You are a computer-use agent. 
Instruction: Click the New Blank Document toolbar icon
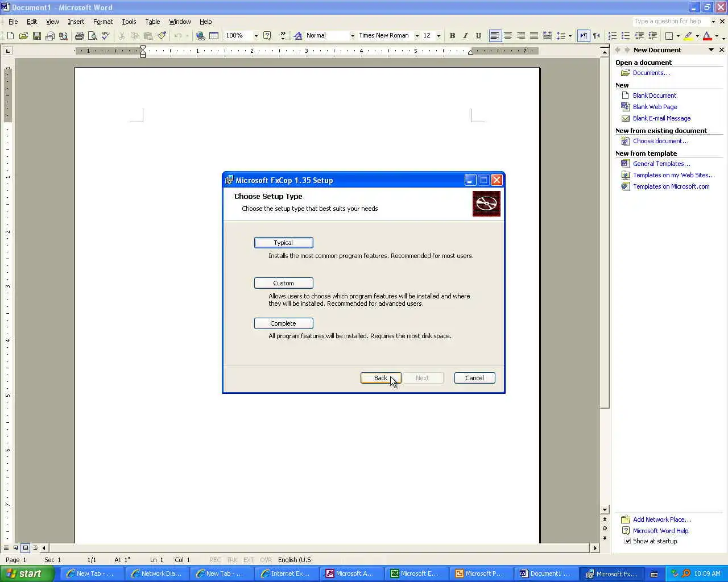10,36
